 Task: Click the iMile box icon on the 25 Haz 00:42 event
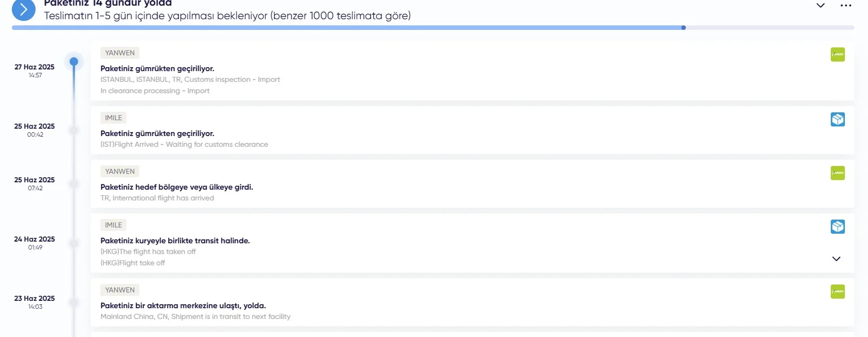point(838,120)
